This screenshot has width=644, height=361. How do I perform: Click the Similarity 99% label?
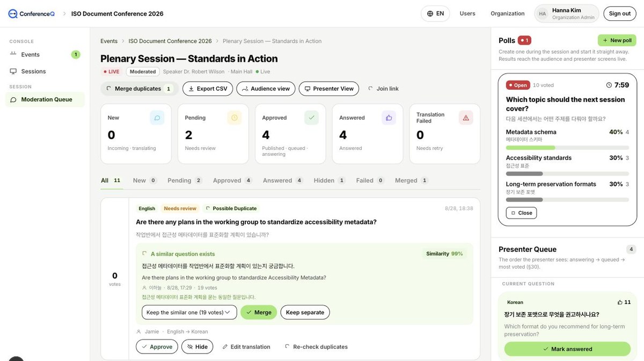[x=444, y=254]
